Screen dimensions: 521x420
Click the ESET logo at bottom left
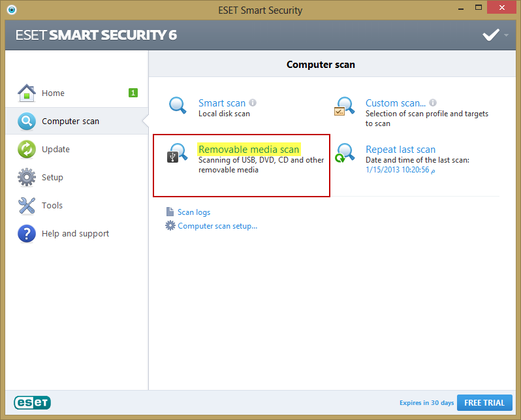click(x=32, y=403)
